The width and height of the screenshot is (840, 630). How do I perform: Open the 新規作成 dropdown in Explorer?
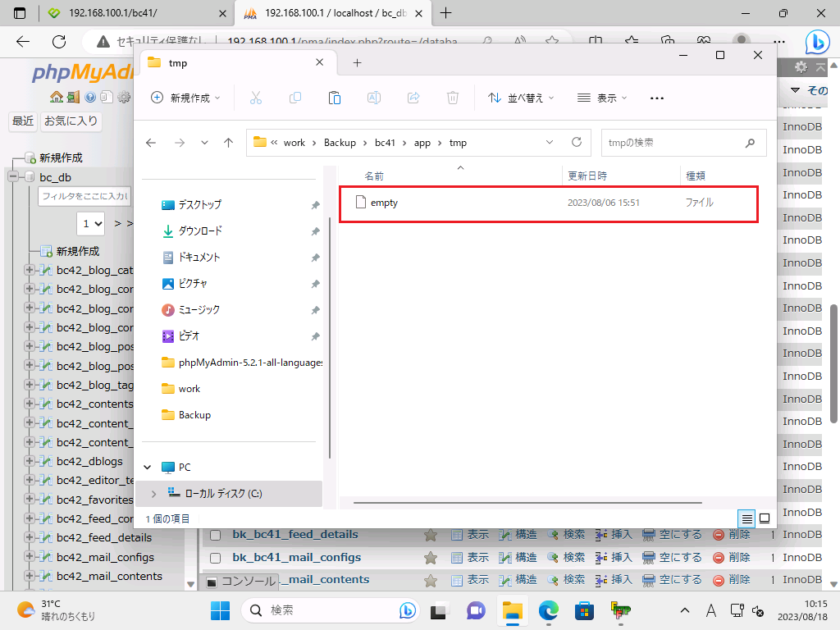coord(186,98)
